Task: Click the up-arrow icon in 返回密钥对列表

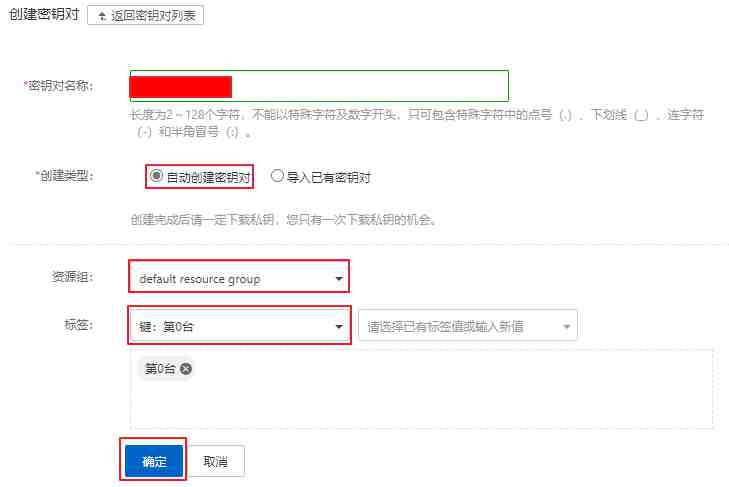Action: [x=102, y=16]
